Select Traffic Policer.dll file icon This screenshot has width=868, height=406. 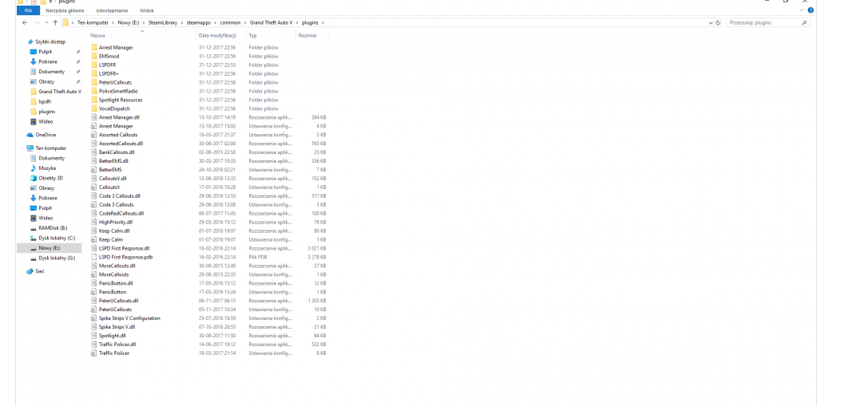(93, 344)
